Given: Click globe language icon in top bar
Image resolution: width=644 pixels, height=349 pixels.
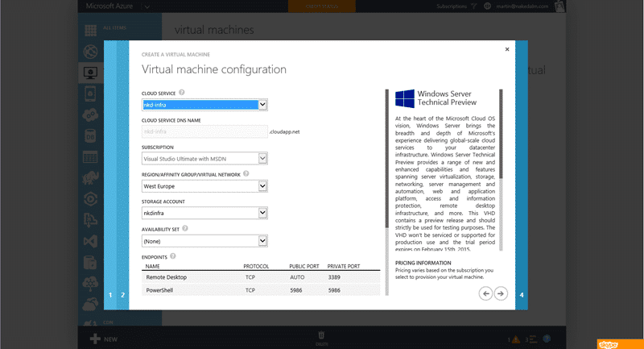Looking at the screenshot, I should (487, 6).
